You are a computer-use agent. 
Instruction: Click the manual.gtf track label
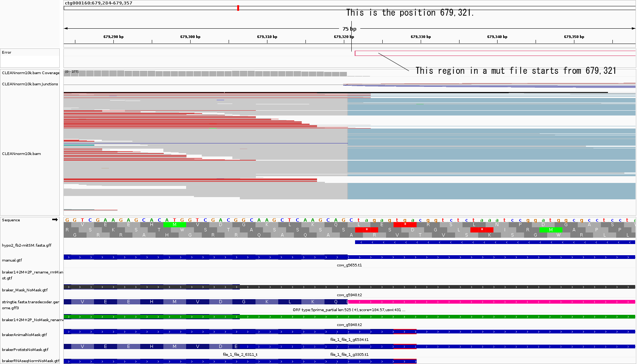pyautogui.click(x=11, y=260)
